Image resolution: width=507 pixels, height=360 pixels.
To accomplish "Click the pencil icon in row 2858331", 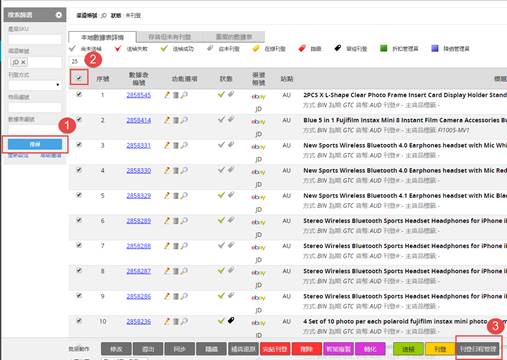I will pyautogui.click(x=167, y=145).
